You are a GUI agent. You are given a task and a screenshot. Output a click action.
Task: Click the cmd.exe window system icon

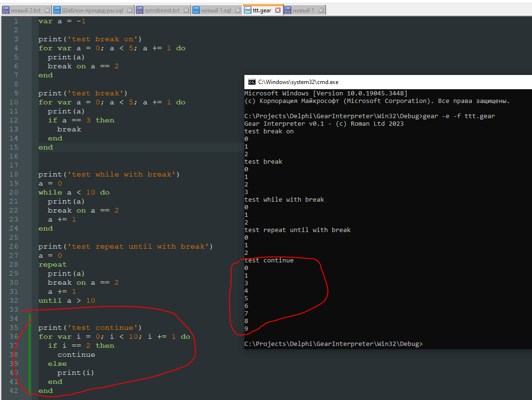click(252, 82)
